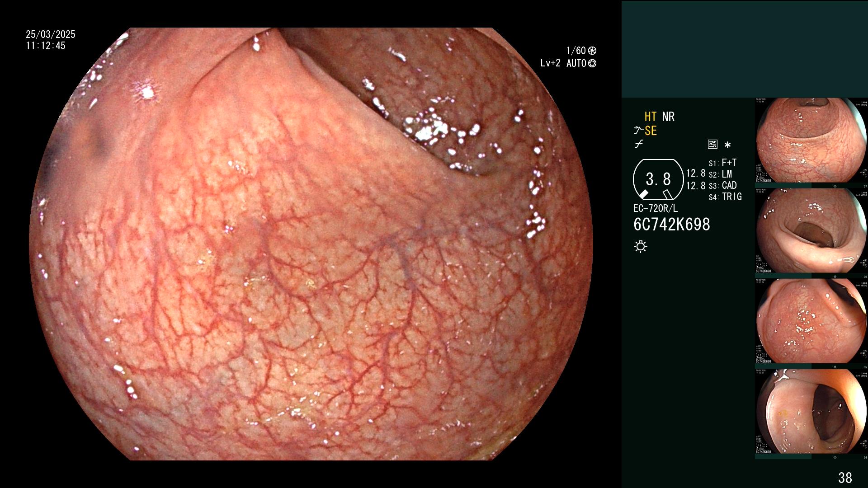
Task: Click the serial number 6C742K698
Action: click(672, 224)
